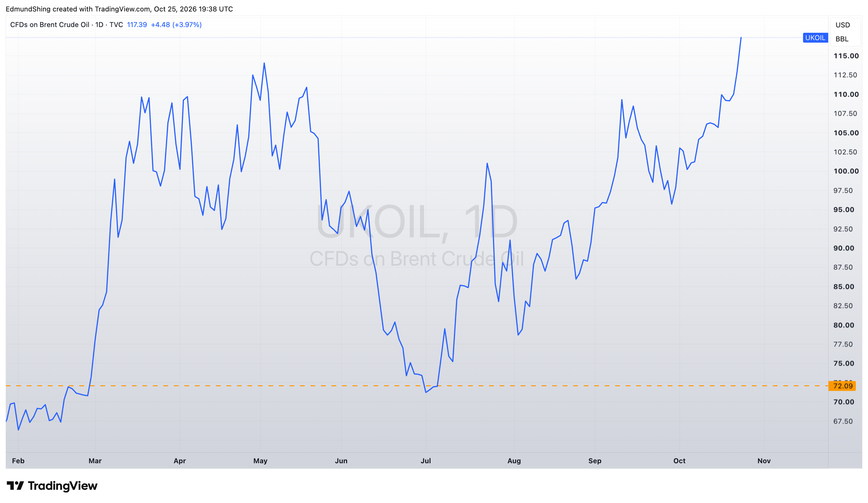Click the 92.50 price axis label
Screen dimensions: 868x503
tap(843, 229)
